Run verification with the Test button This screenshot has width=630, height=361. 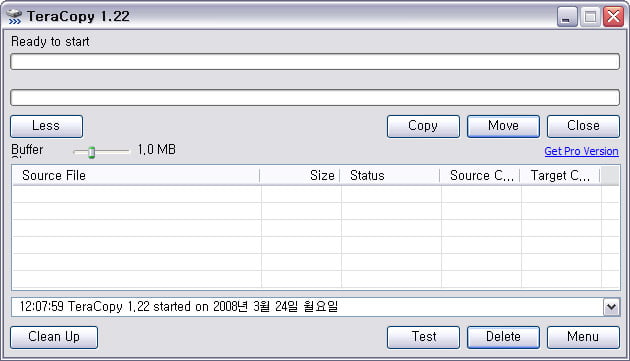pyautogui.click(x=423, y=337)
